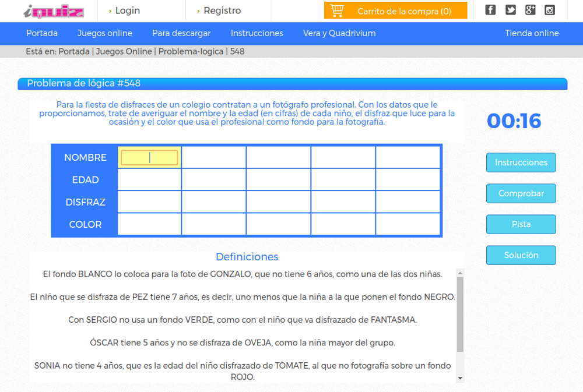Viewport: 583px width, 392px height.
Task: Open the Instrucciones menu item
Action: (x=257, y=33)
